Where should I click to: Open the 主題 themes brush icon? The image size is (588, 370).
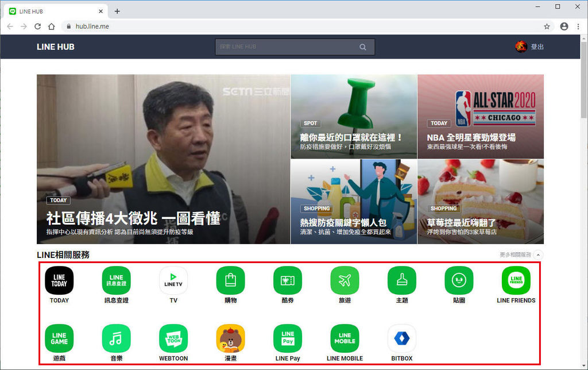tap(402, 280)
